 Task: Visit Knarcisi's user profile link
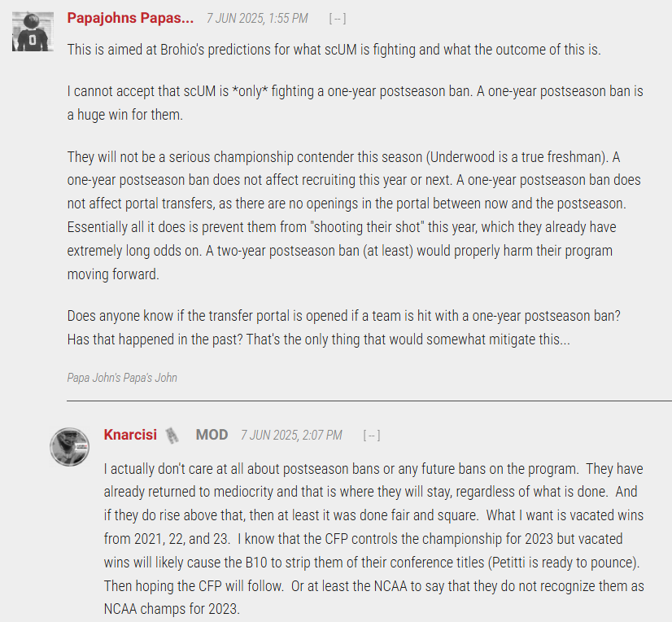pyautogui.click(x=130, y=435)
